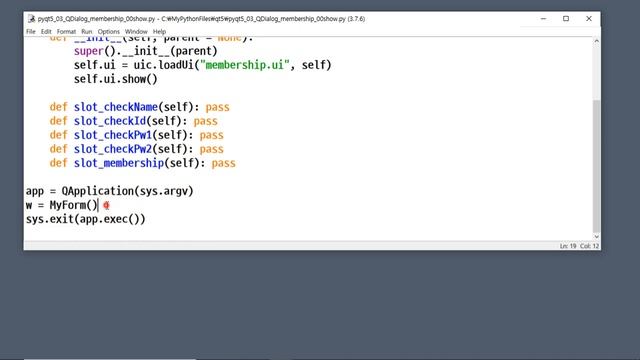Click the "super" keyword
This screenshot has height=360, width=640.
point(89,51)
